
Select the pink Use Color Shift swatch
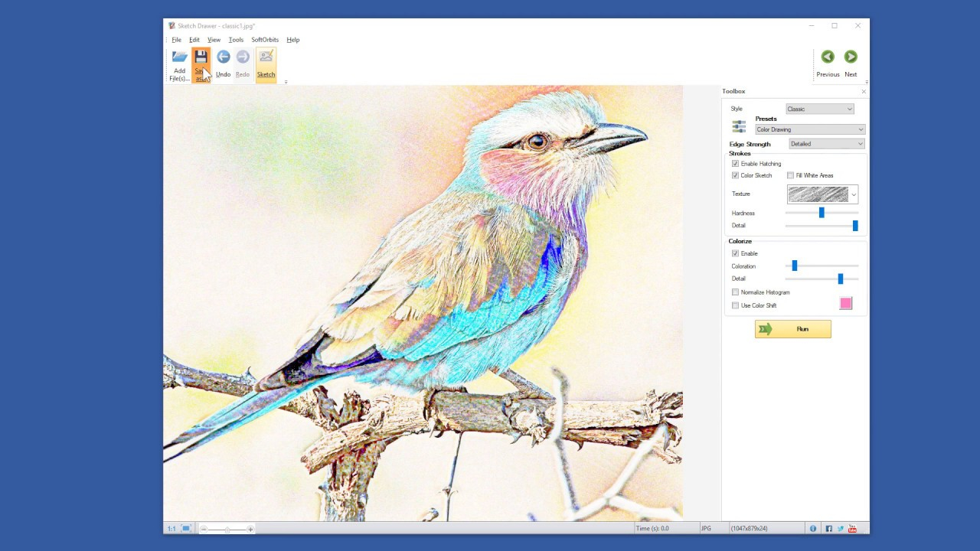click(x=845, y=303)
